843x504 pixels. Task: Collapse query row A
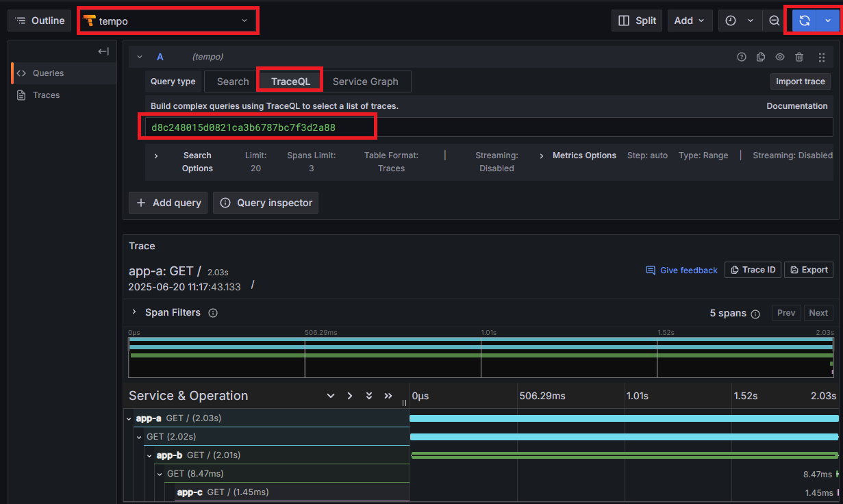[x=140, y=57]
